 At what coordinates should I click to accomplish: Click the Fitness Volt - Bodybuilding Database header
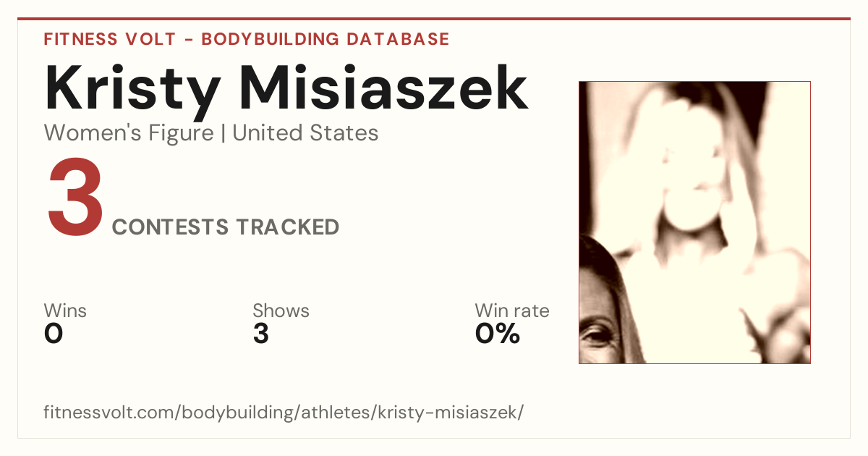point(247,39)
